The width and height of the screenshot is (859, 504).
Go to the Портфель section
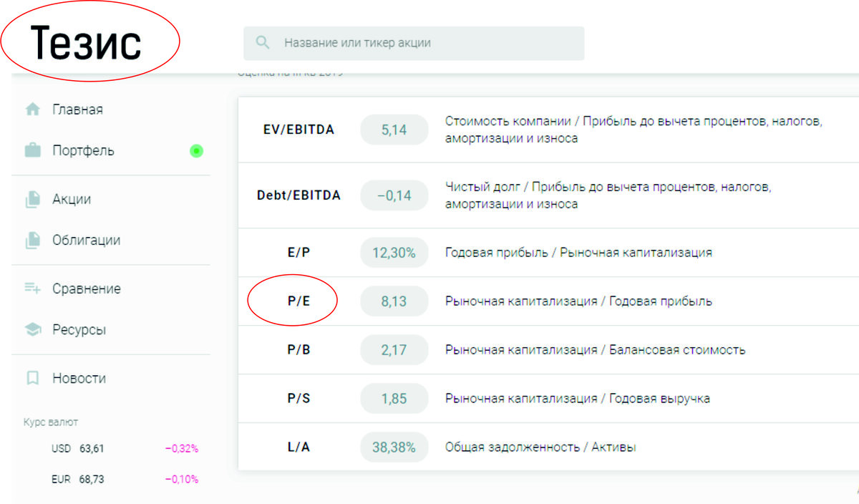coord(83,151)
